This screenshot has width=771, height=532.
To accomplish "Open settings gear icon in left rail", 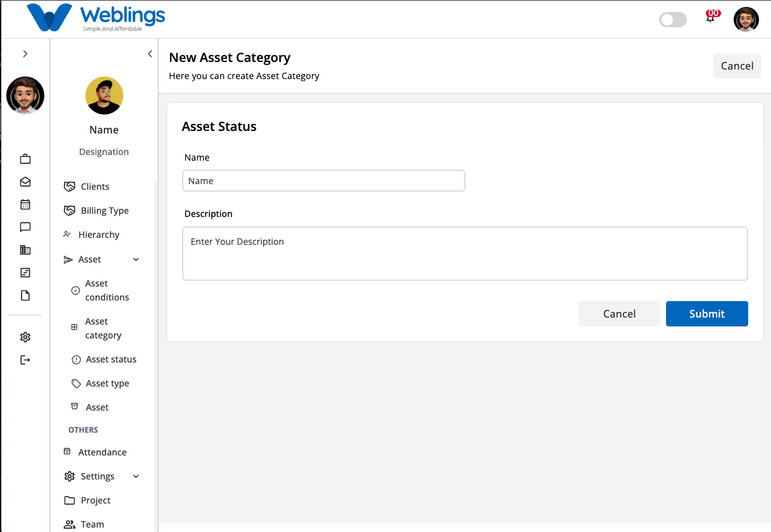I will pyautogui.click(x=25, y=337).
